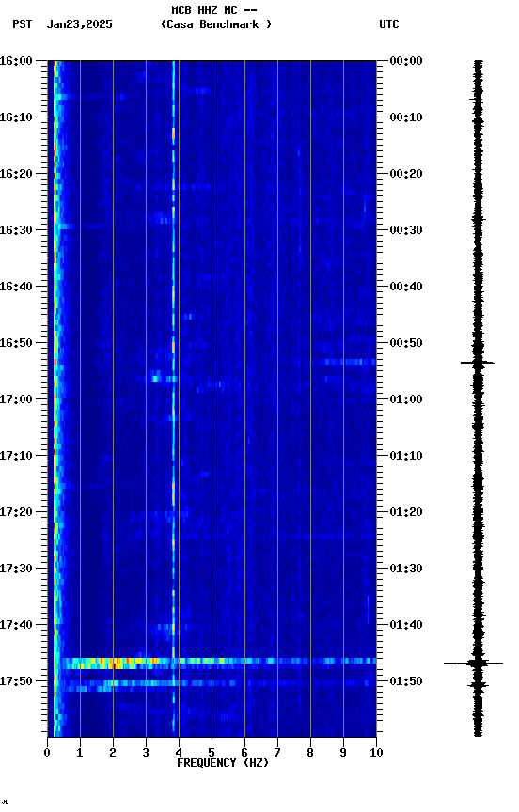Click the 01:30 UTC time label
519x812 pixels.
(x=406, y=569)
